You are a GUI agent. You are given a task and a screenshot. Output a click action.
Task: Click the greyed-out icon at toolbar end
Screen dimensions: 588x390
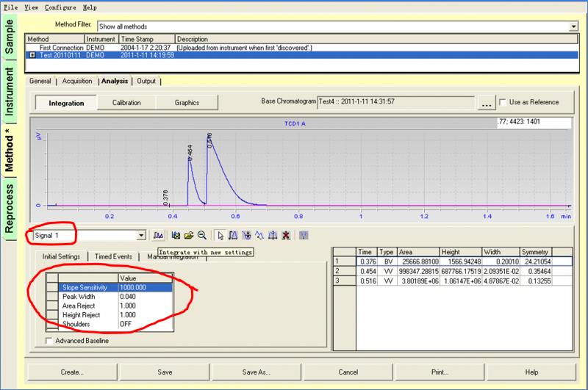tap(304, 235)
